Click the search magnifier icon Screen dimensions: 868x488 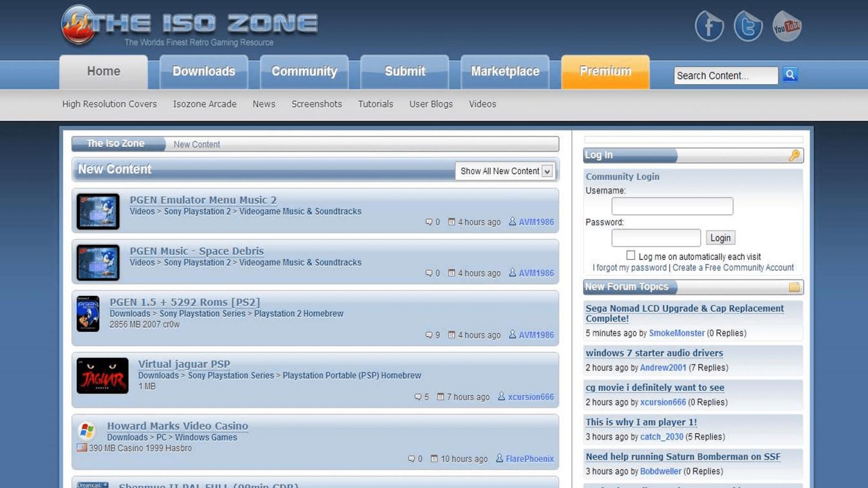pos(789,74)
